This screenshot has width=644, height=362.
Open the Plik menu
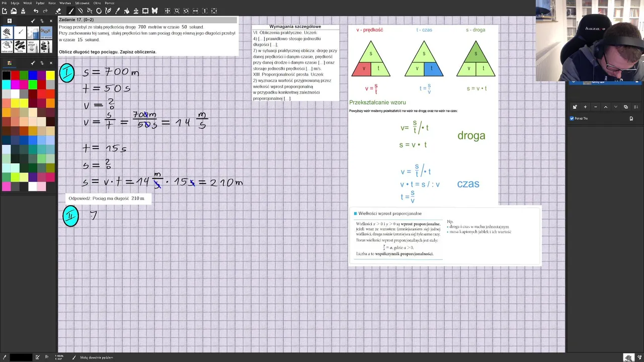[5, 3]
